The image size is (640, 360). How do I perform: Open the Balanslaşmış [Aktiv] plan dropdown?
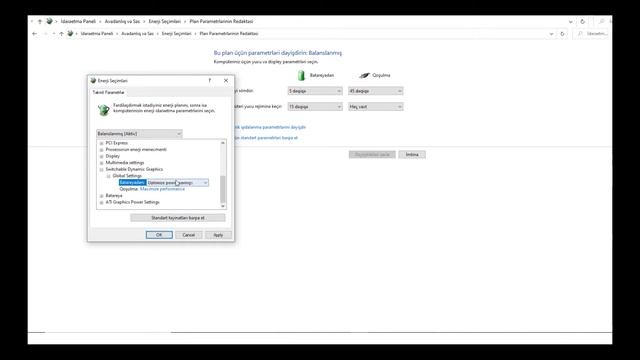point(139,134)
